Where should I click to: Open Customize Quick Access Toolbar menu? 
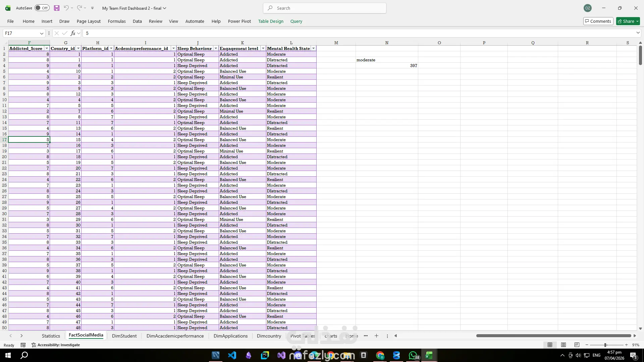point(92,8)
